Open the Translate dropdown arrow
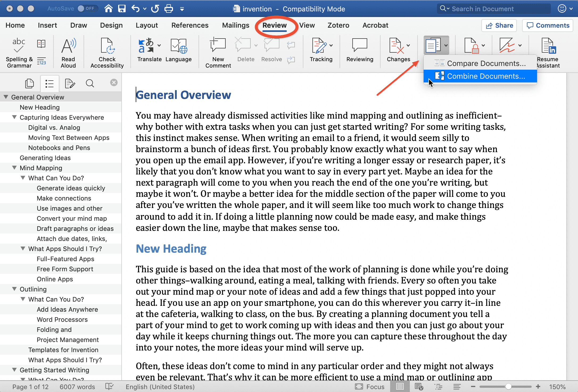This screenshot has height=392, width=578. (159, 45)
